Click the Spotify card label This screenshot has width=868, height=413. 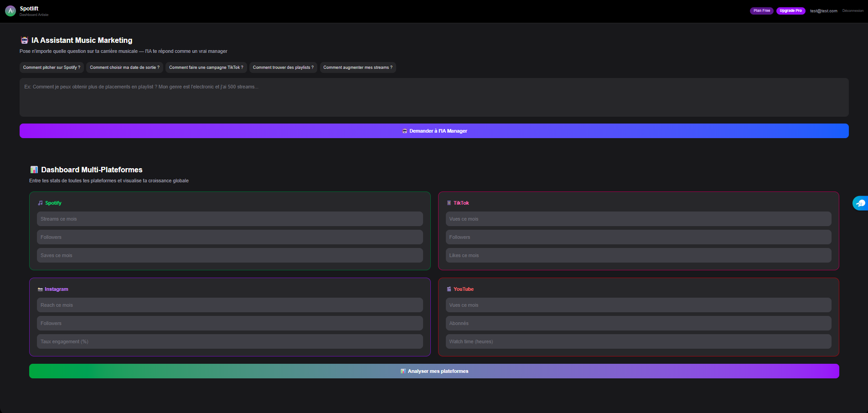pyautogui.click(x=53, y=203)
